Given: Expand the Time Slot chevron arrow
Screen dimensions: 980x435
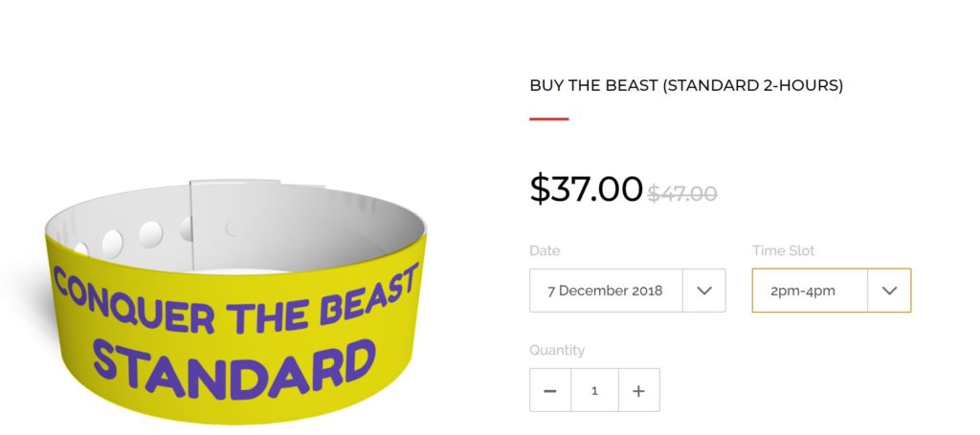Looking at the screenshot, I should click(x=889, y=291).
